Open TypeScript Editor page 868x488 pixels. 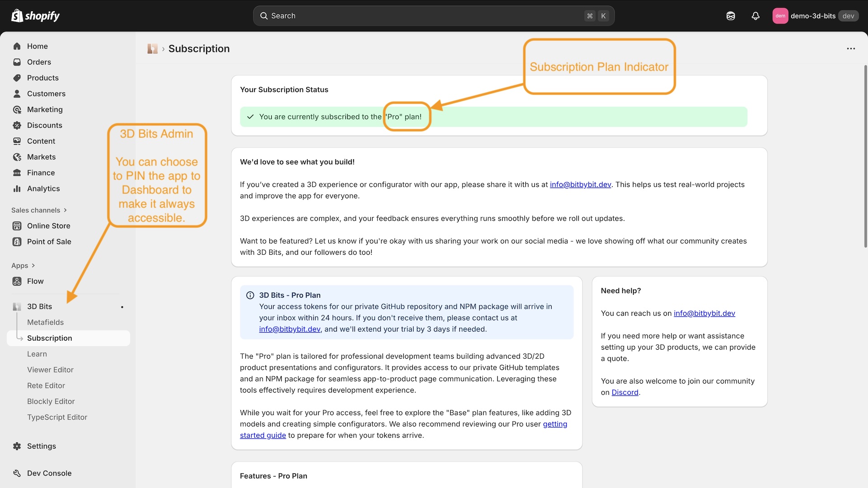tap(57, 417)
